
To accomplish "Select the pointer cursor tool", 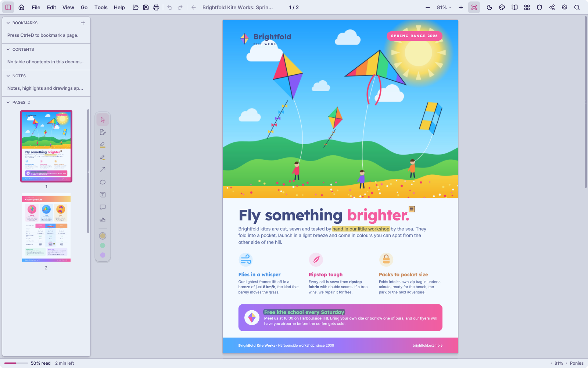I will pyautogui.click(x=103, y=120).
